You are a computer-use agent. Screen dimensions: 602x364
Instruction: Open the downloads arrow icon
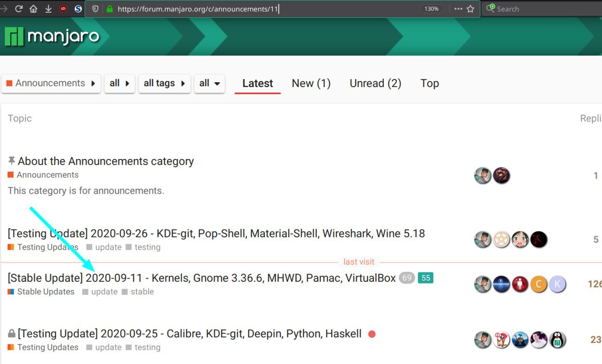click(48, 8)
